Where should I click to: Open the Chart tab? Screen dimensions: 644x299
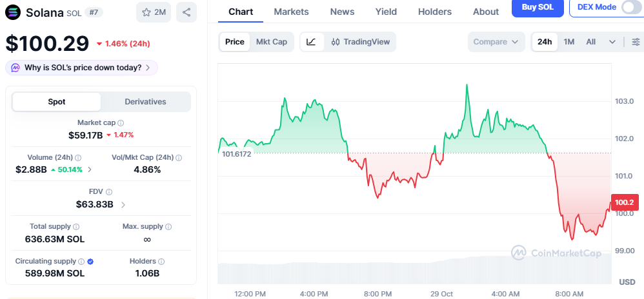click(x=241, y=12)
